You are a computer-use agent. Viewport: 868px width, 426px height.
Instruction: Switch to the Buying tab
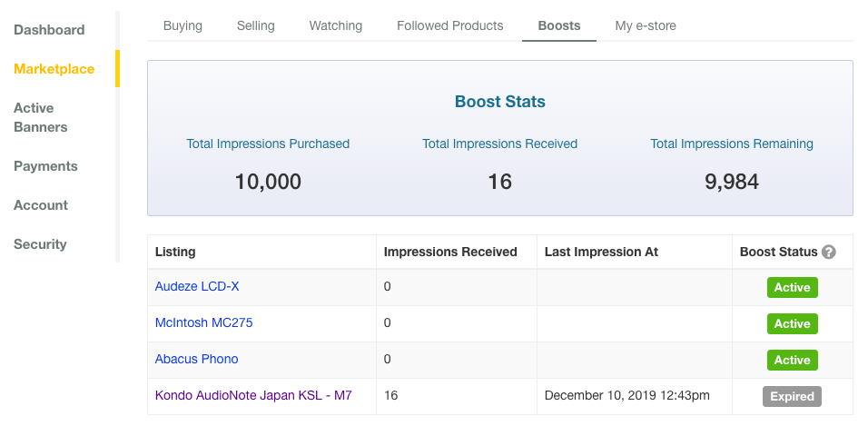[182, 26]
